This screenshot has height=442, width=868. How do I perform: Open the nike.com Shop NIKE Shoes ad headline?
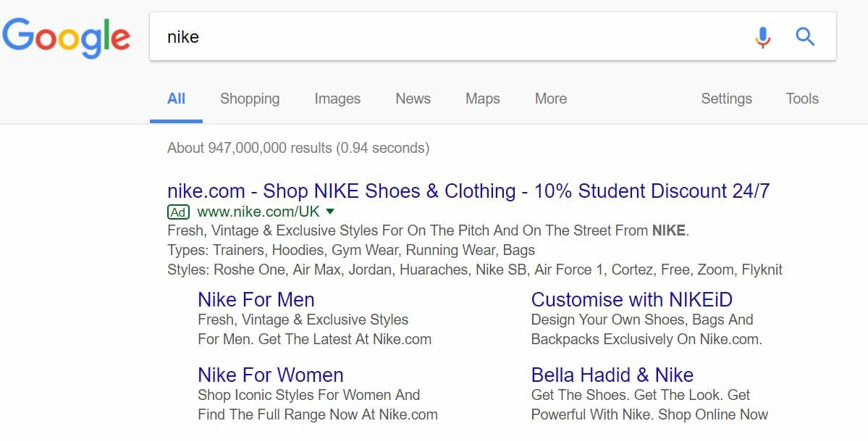tap(468, 191)
